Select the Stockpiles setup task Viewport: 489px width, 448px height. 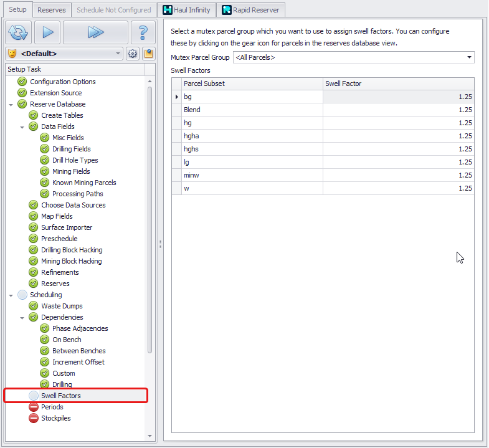click(x=55, y=418)
